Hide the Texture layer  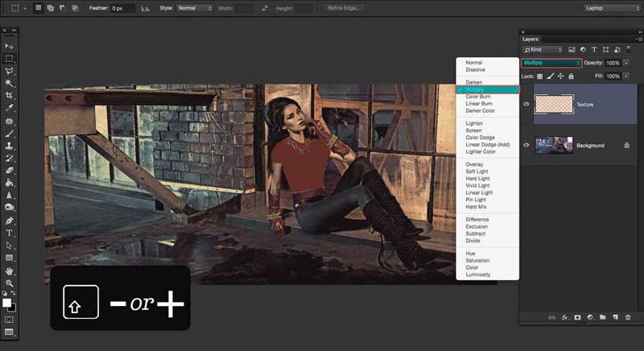(526, 103)
